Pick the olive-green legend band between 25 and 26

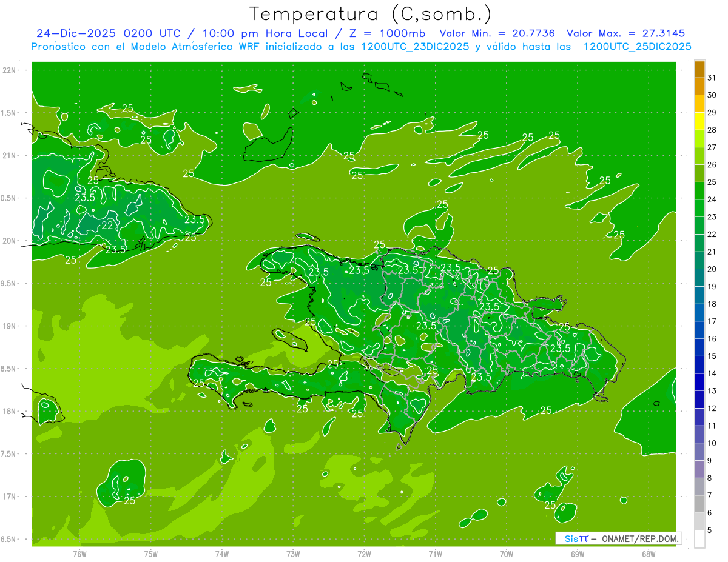pos(699,174)
